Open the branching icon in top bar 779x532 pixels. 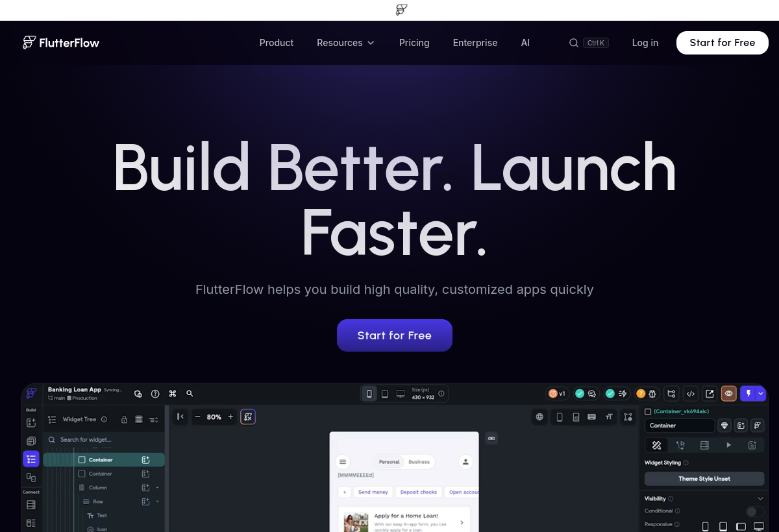pos(671,393)
